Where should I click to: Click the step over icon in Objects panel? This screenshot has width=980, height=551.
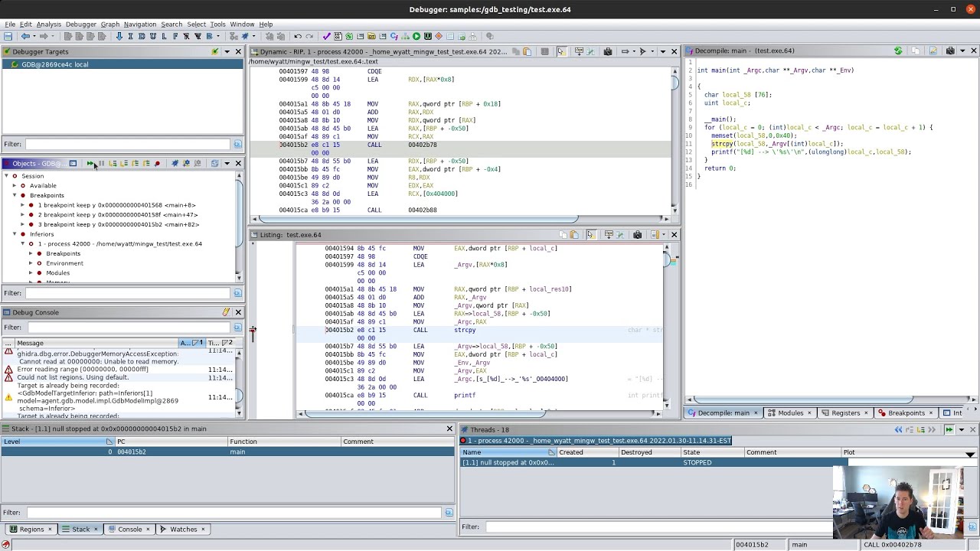tap(124, 163)
